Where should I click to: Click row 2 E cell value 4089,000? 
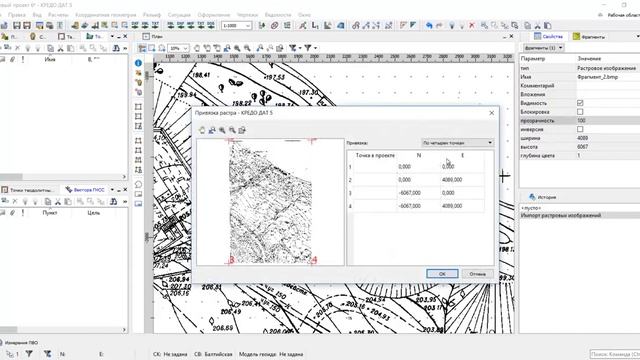462,180
